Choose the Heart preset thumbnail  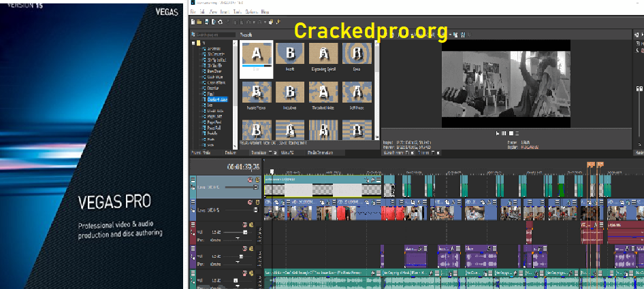[290, 54]
